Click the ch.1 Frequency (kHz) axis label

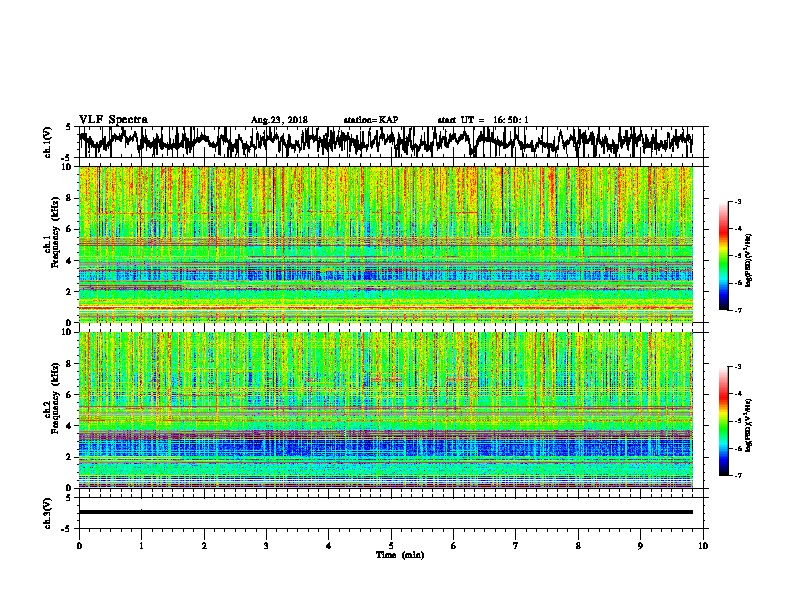(52, 234)
